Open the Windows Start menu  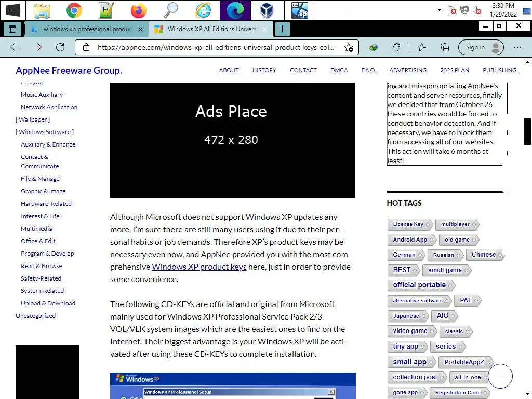click(12, 10)
